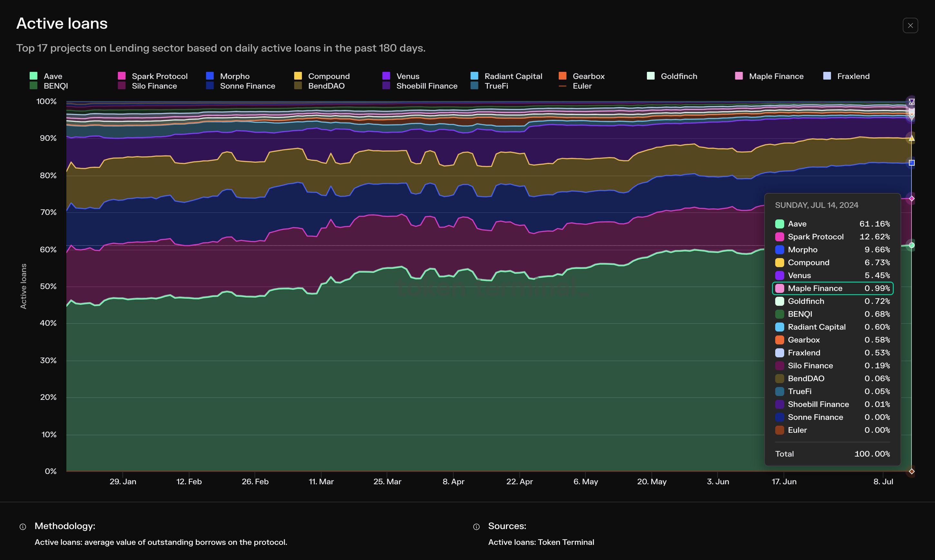Click the Compound yellow legend swatch
935x560 pixels.
coord(298,76)
